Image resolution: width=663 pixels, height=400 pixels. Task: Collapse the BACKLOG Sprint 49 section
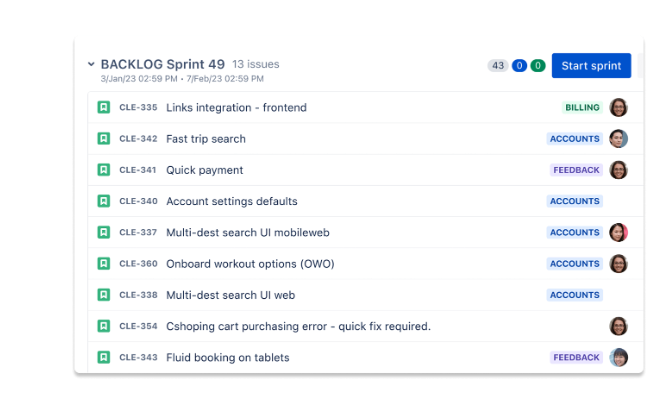tap(91, 64)
